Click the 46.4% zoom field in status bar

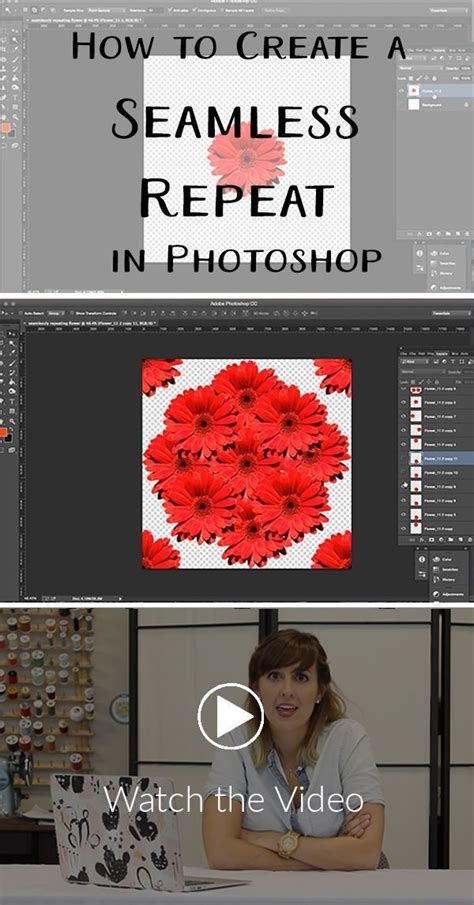[x=31, y=599]
